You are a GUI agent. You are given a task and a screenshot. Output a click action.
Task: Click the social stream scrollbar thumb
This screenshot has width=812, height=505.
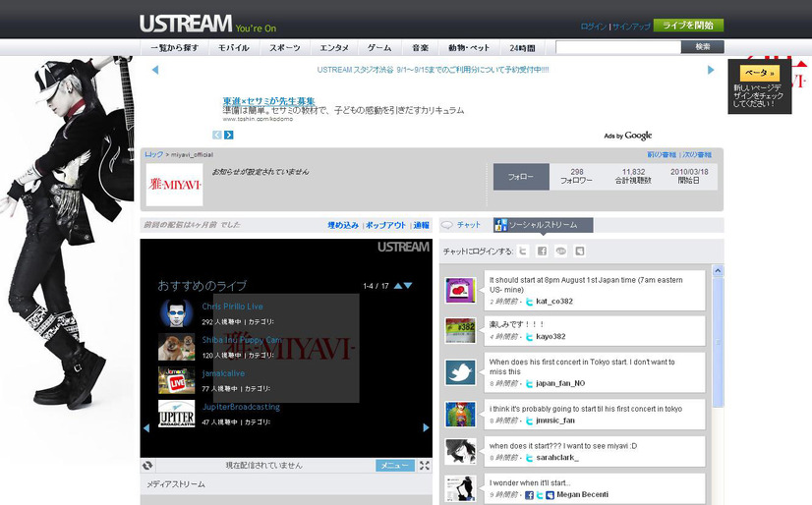click(x=718, y=342)
